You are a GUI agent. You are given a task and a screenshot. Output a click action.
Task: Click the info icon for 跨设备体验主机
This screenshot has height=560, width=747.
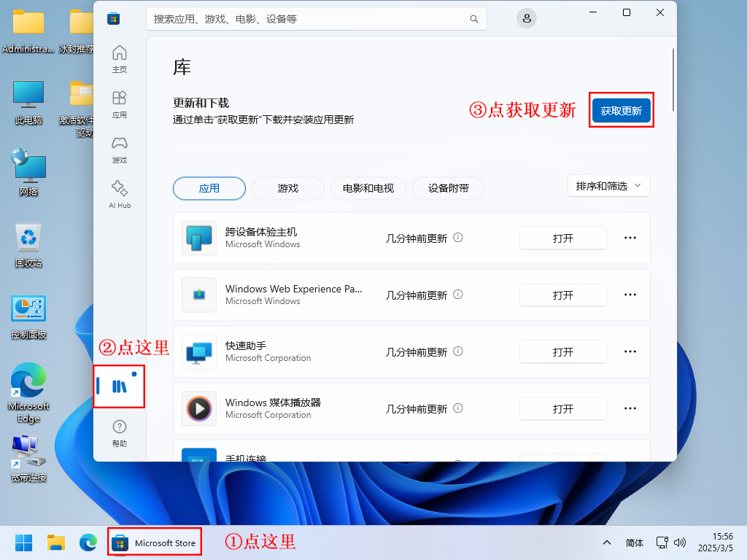(x=458, y=237)
